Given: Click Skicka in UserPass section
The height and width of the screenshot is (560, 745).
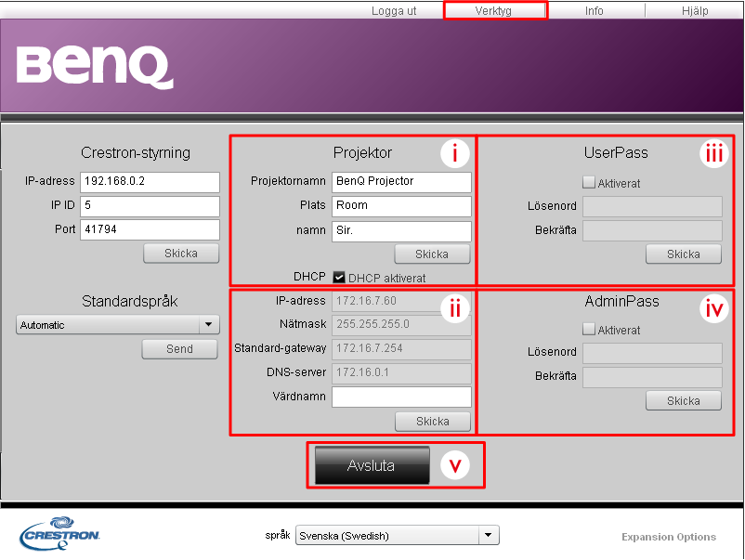Looking at the screenshot, I should (684, 254).
